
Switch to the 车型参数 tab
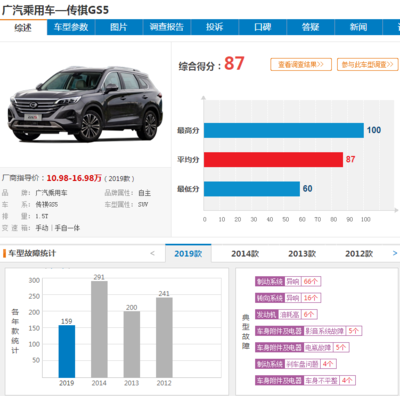[71, 27]
